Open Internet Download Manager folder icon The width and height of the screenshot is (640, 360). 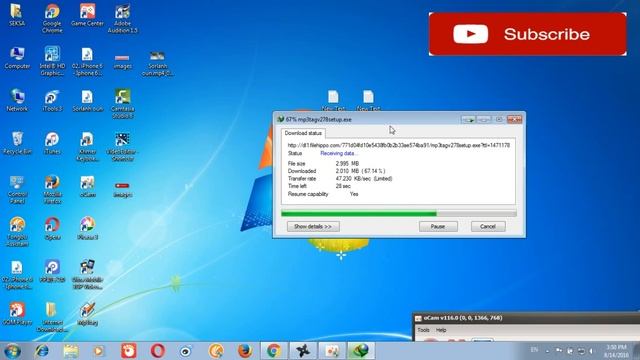point(52,317)
